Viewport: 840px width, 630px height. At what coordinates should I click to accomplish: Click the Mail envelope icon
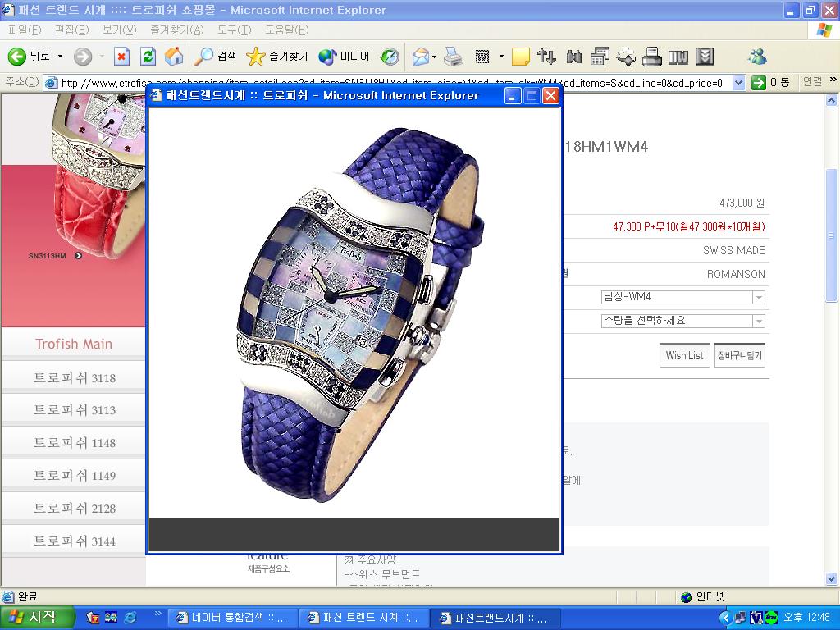(x=421, y=57)
